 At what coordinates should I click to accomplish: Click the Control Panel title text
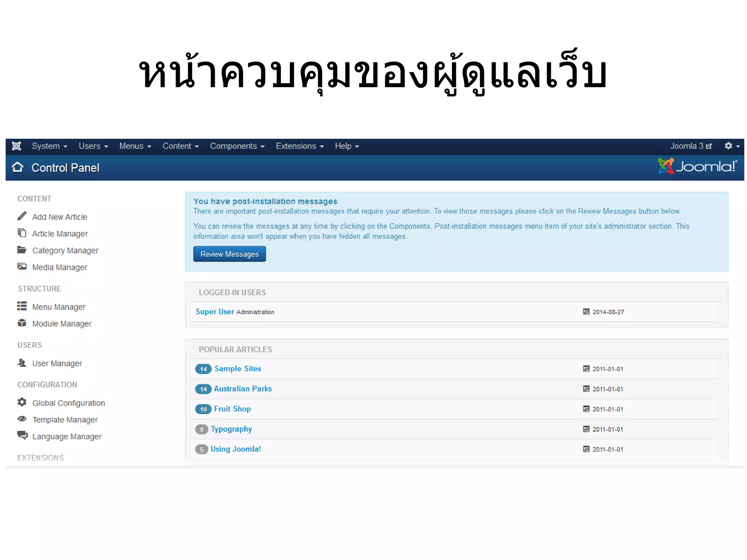click(x=65, y=168)
